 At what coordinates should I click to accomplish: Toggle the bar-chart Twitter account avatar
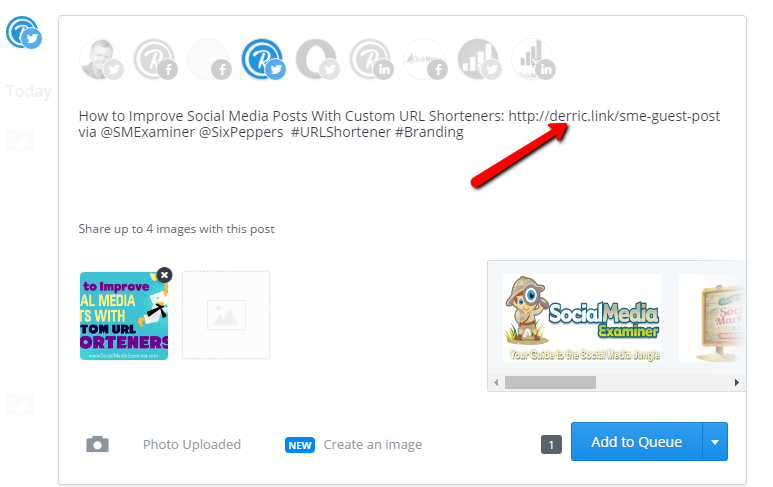tap(480, 59)
